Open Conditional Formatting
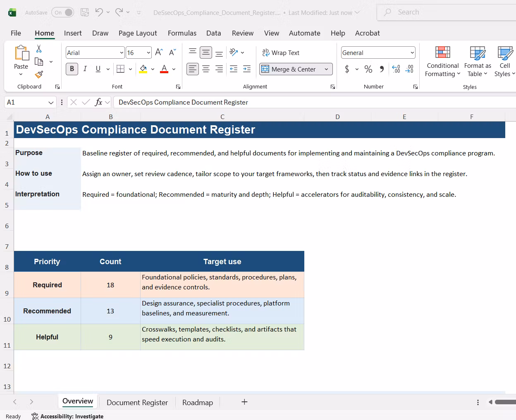516x420 pixels. [442, 62]
